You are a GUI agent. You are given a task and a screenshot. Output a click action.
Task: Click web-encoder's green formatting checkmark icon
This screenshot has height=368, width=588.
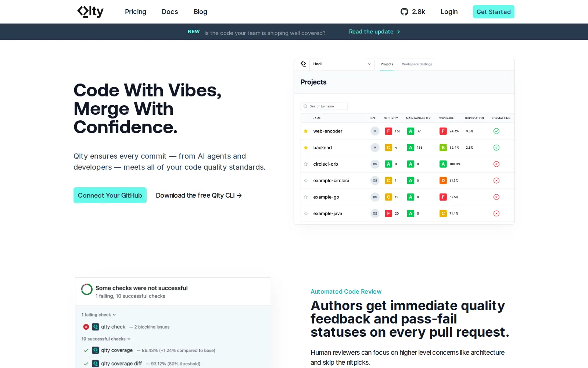pyautogui.click(x=496, y=131)
